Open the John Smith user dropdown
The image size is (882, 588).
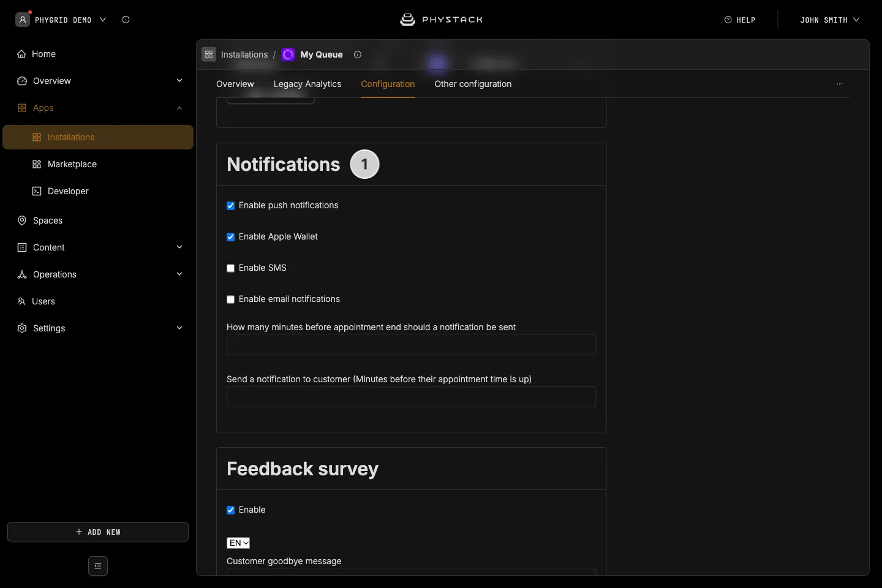click(829, 20)
